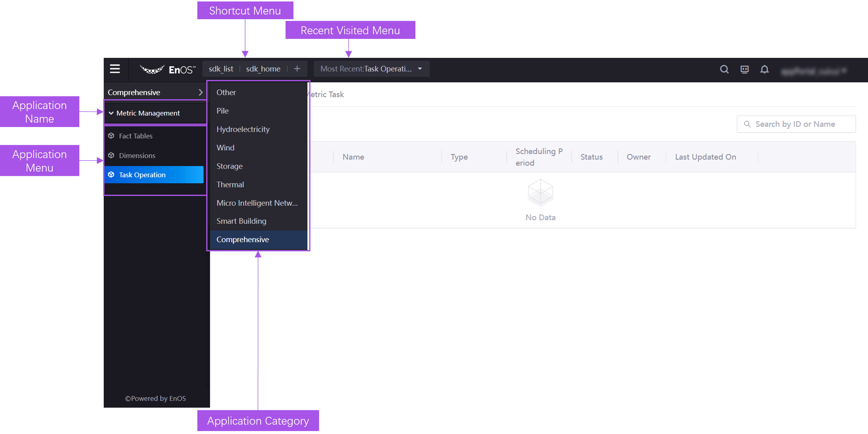Open the sdk_list shortcut

221,69
